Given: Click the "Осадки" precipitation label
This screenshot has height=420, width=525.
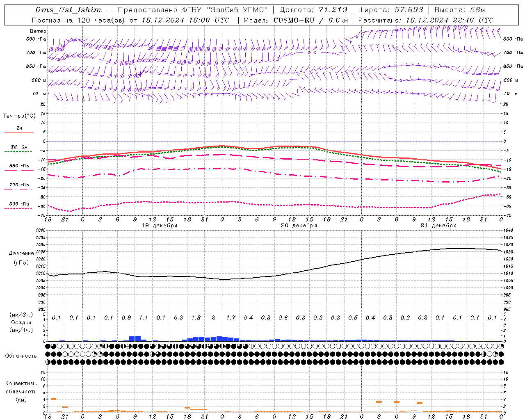Looking at the screenshot, I should [x=21, y=322].
